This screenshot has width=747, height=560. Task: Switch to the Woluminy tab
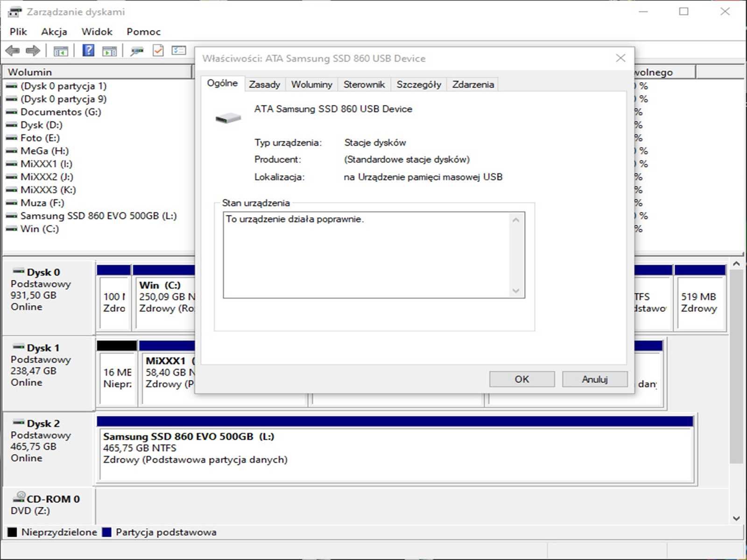pyautogui.click(x=312, y=84)
